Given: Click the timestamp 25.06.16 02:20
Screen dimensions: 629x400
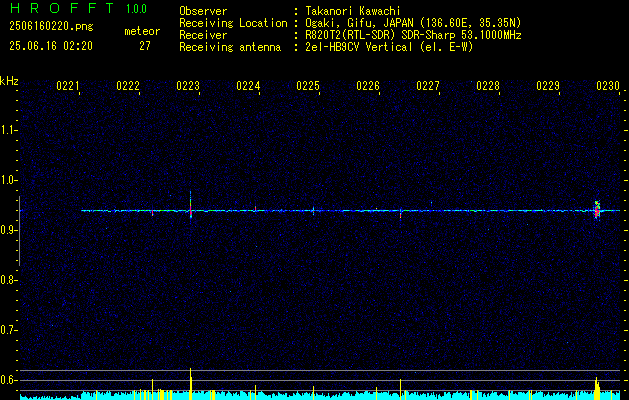Looking at the screenshot, I should click(51, 46).
